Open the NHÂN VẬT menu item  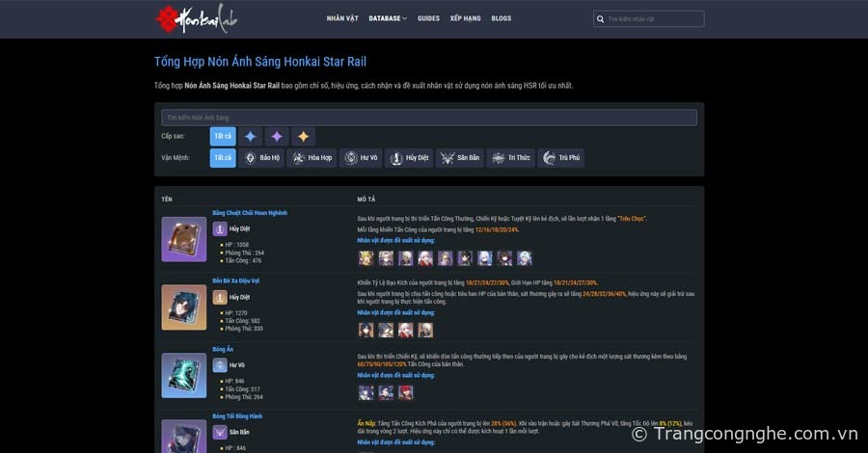pyautogui.click(x=342, y=18)
